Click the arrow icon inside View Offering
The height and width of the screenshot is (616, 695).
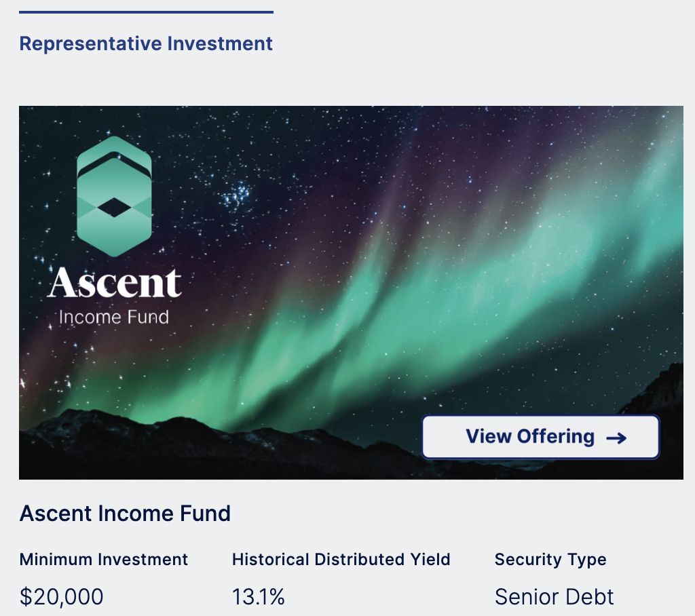click(x=618, y=438)
